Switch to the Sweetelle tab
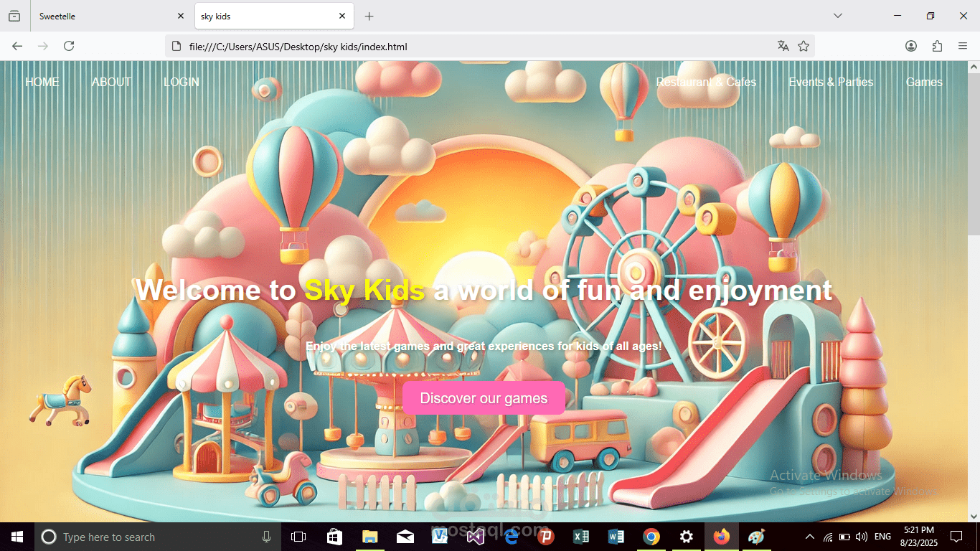Image resolution: width=980 pixels, height=551 pixels. [111, 16]
